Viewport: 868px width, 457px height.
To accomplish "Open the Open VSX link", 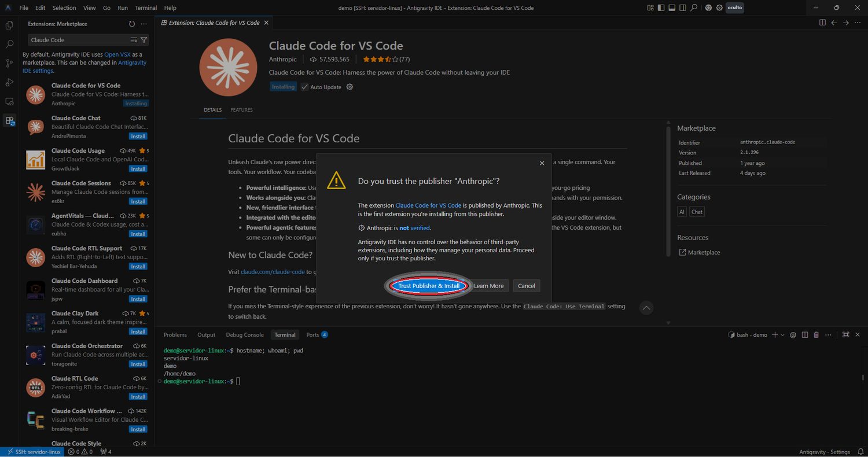I will point(117,54).
